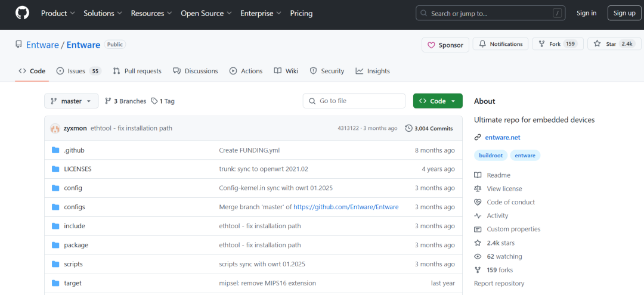644x295 pixels.
Task: Open the Entware owner profile link
Action: pyautogui.click(x=42, y=45)
